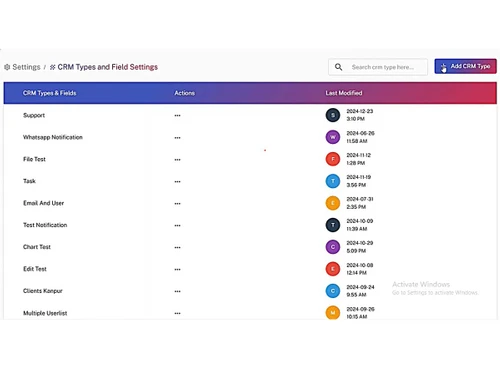This screenshot has height=375, width=500.
Task: Click the Task row blue avatar
Action: 333,181
